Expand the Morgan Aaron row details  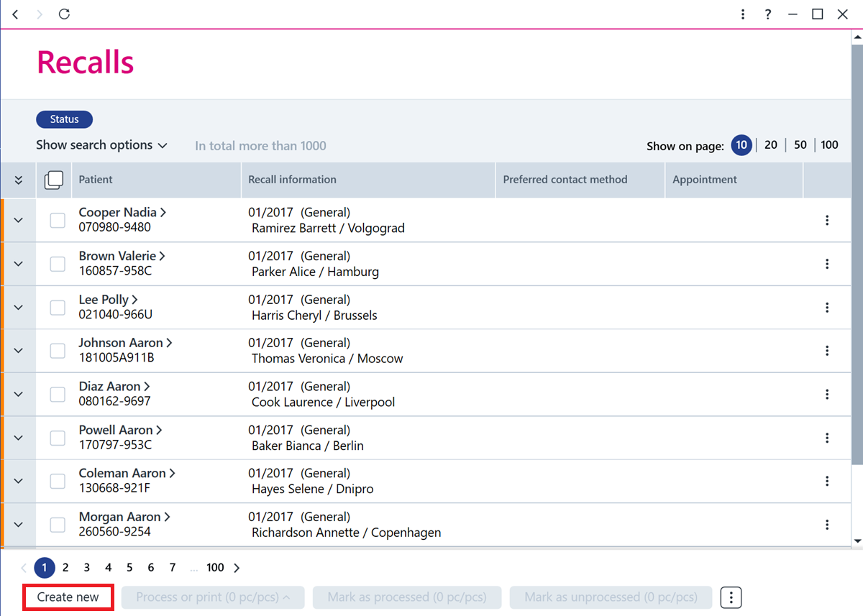(x=19, y=525)
